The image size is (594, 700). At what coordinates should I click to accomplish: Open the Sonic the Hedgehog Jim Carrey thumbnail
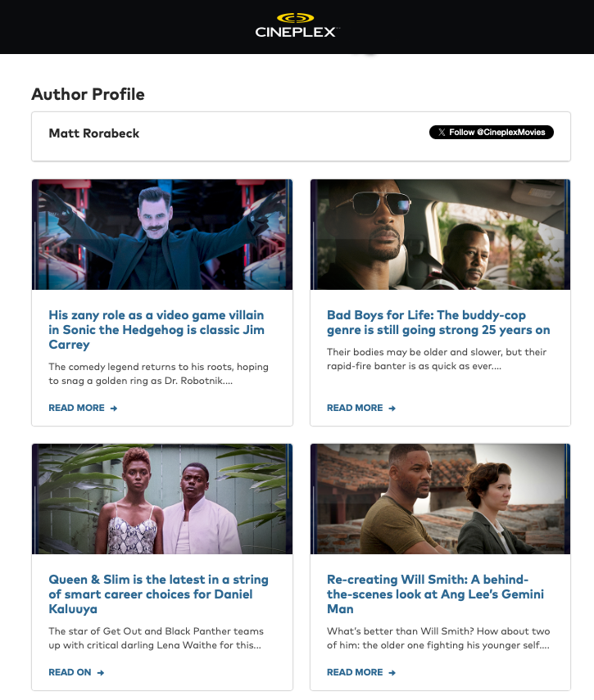[162, 234]
